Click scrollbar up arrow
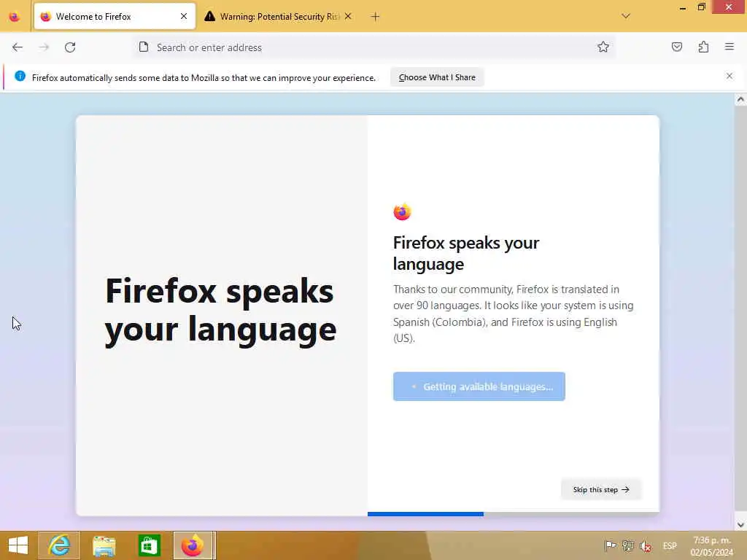 (x=740, y=99)
